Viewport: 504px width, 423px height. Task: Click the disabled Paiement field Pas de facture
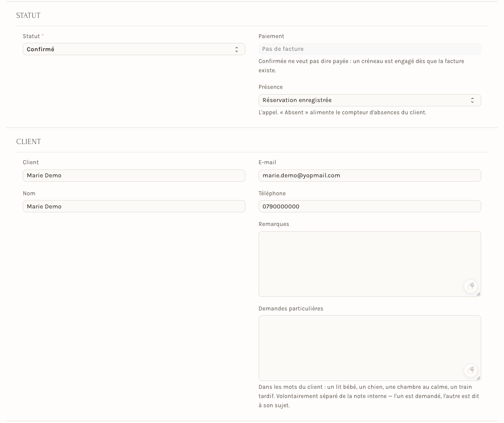coord(369,49)
